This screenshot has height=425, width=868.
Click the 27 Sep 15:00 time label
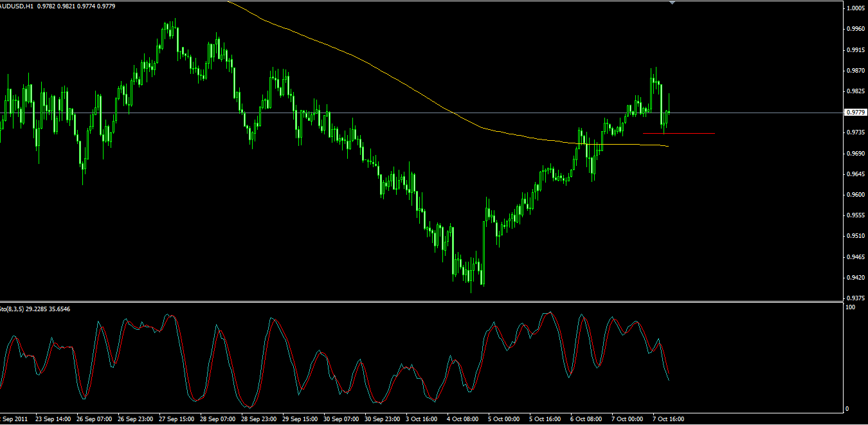[x=177, y=419]
